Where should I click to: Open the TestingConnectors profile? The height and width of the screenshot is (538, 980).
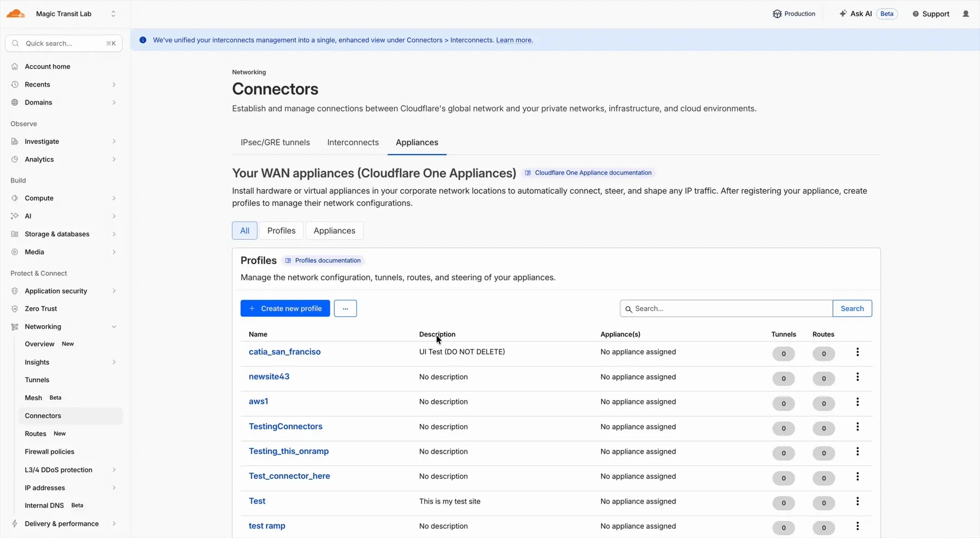point(286,426)
